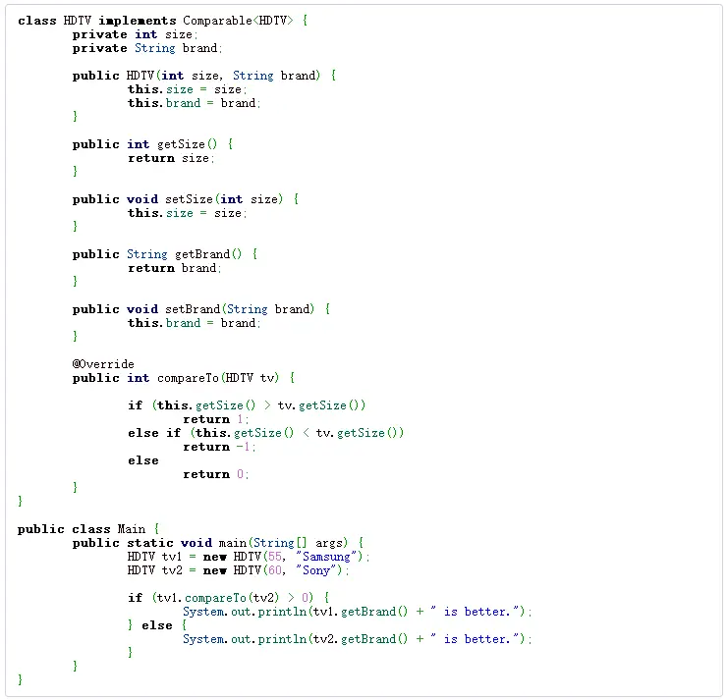The width and height of the screenshot is (728, 700).
Task: Click the line creating tv2 with "Sony"
Action: 239,570
